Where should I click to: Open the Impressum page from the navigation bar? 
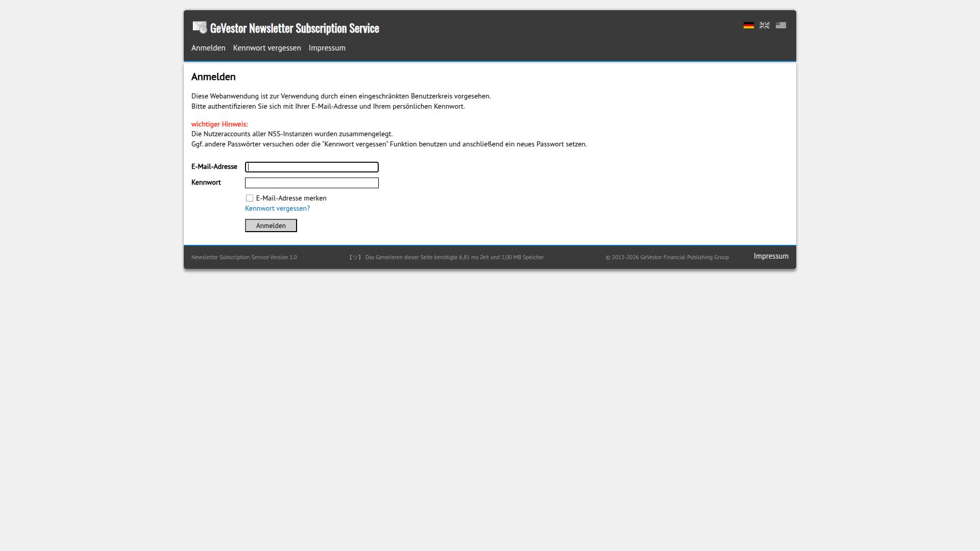[x=327, y=47]
